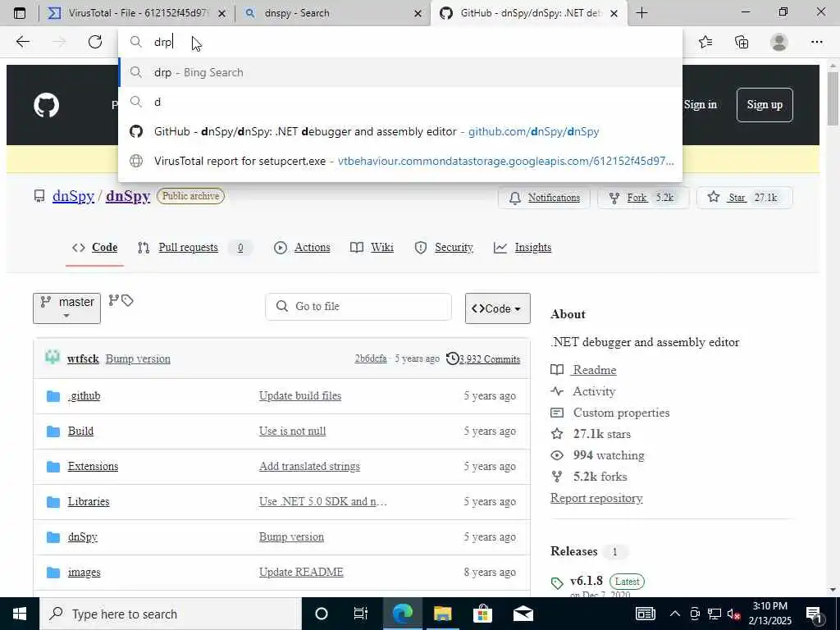Open the Wiki tab
Viewport: 840px width, 630px height.
(372, 248)
